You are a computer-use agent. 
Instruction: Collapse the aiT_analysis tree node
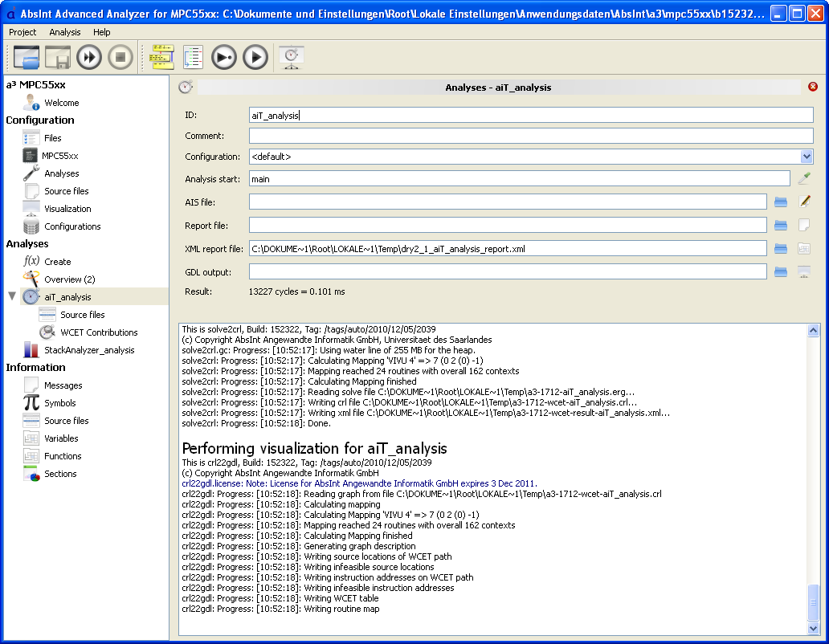point(12,296)
